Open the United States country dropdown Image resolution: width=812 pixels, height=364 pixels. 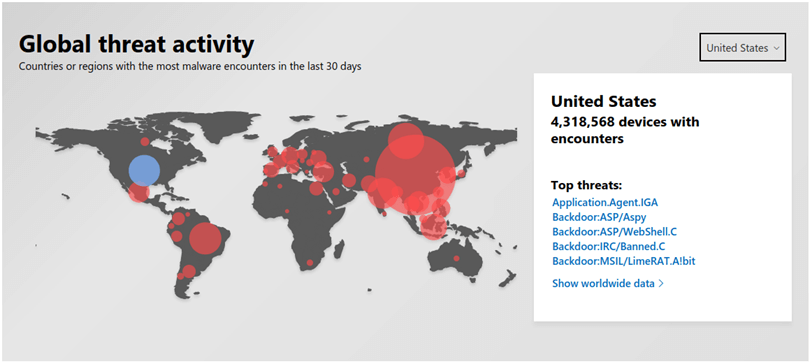click(x=743, y=47)
